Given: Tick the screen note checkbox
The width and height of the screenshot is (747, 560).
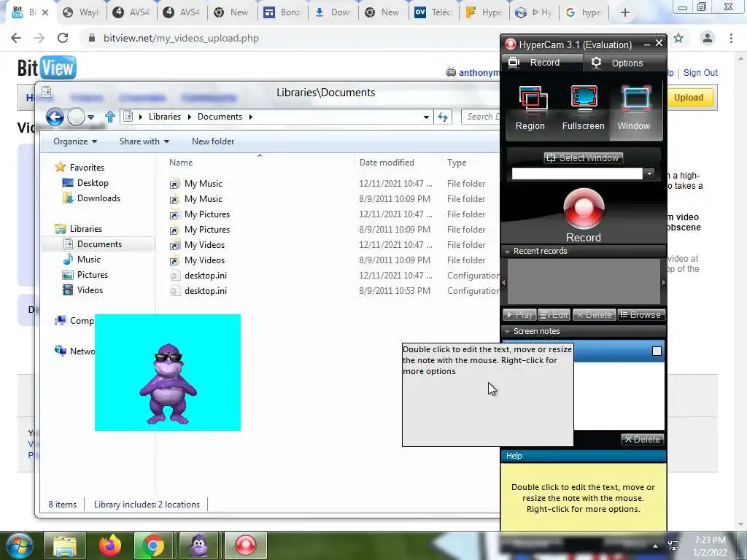Looking at the screenshot, I should pyautogui.click(x=657, y=351).
